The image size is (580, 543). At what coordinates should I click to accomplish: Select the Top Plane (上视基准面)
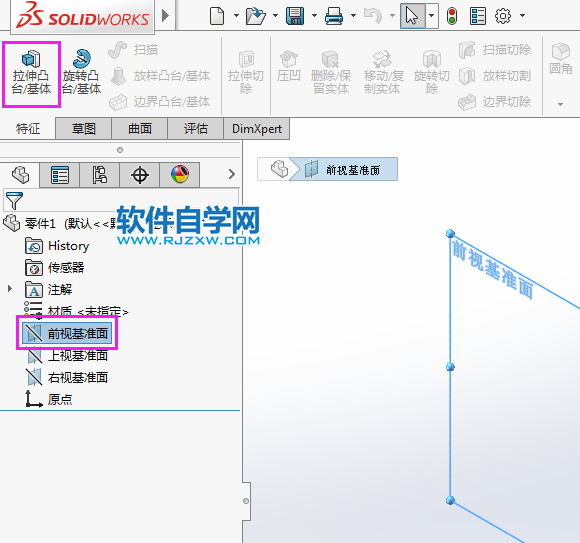pyautogui.click(x=67, y=355)
